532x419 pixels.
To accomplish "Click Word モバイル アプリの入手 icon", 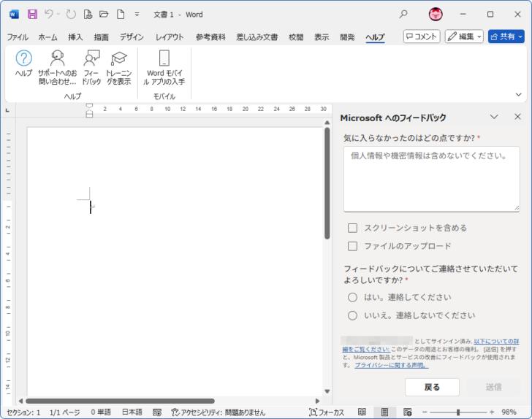I will coord(164,67).
